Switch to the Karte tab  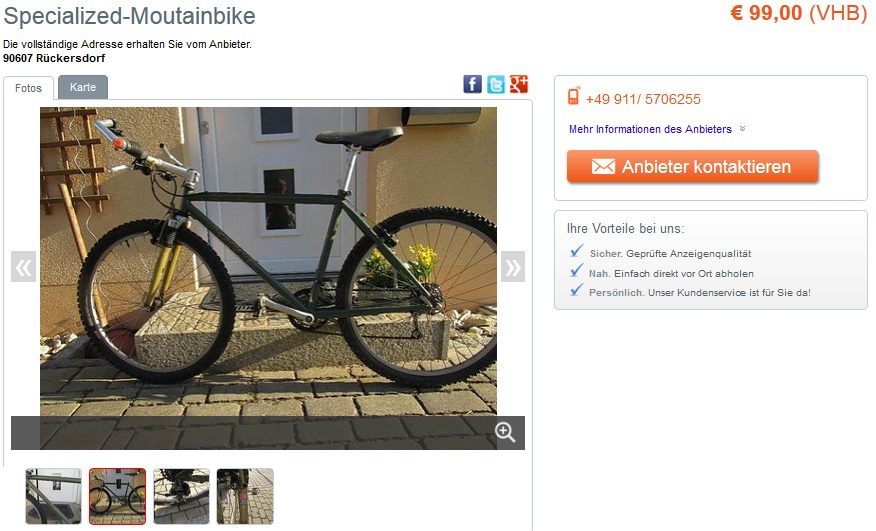click(83, 87)
